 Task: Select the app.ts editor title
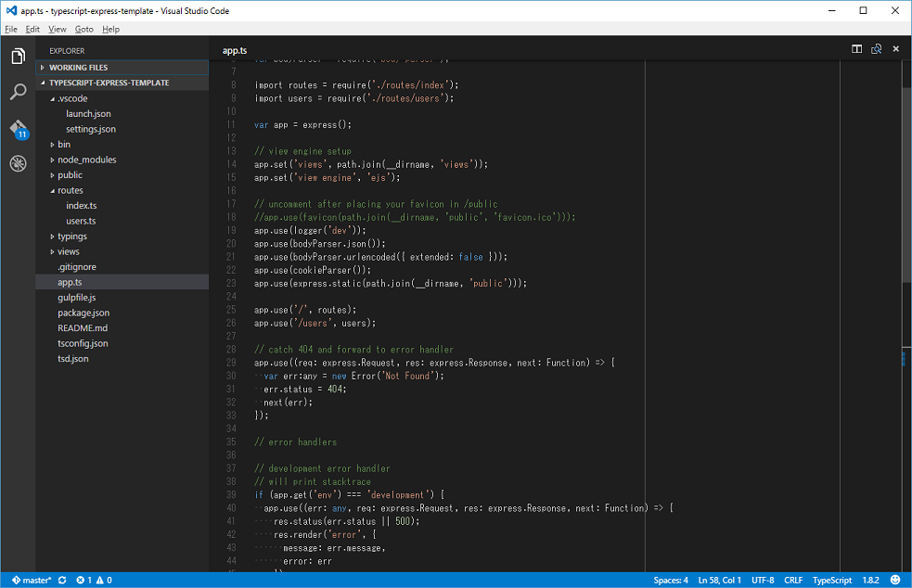click(x=235, y=51)
